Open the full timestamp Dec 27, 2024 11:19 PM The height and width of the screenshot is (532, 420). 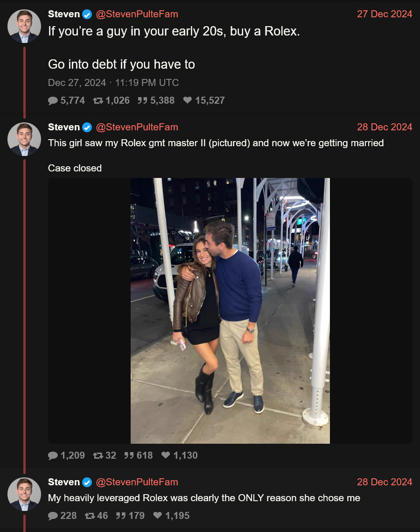113,83
